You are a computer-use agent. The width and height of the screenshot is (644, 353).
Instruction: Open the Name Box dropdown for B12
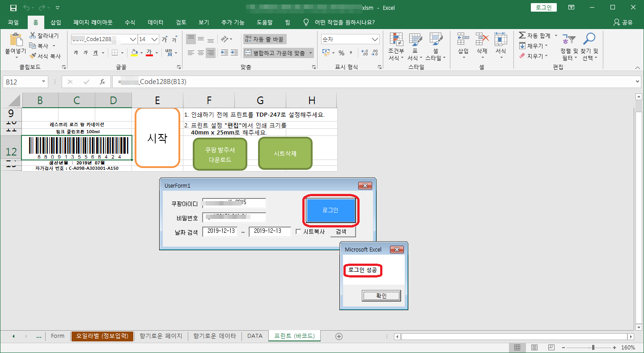44,82
